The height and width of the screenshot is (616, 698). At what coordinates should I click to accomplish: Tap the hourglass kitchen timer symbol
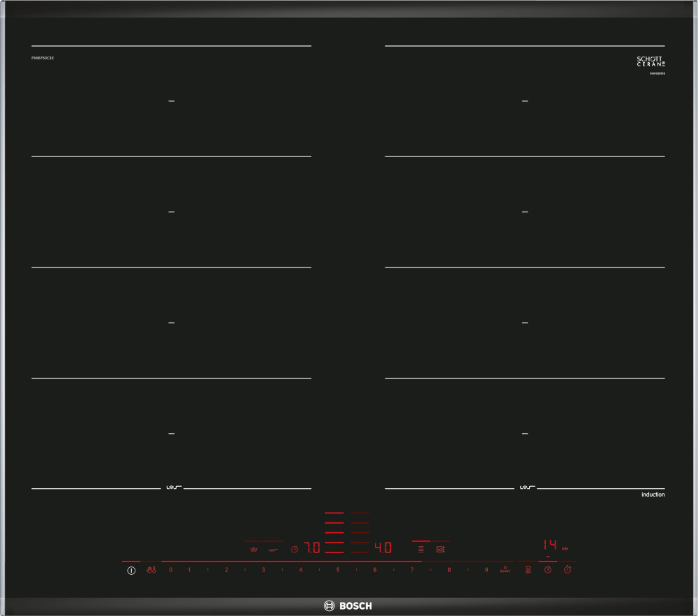coord(528,571)
